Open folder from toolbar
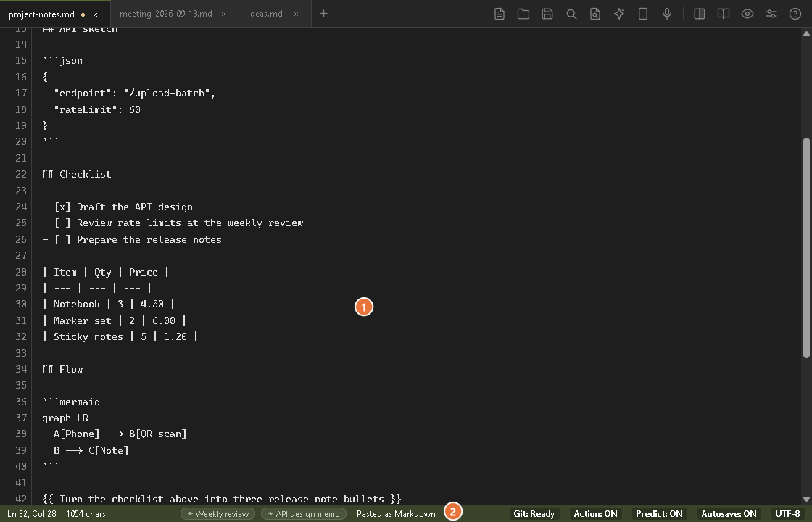The image size is (812, 522). (x=523, y=14)
